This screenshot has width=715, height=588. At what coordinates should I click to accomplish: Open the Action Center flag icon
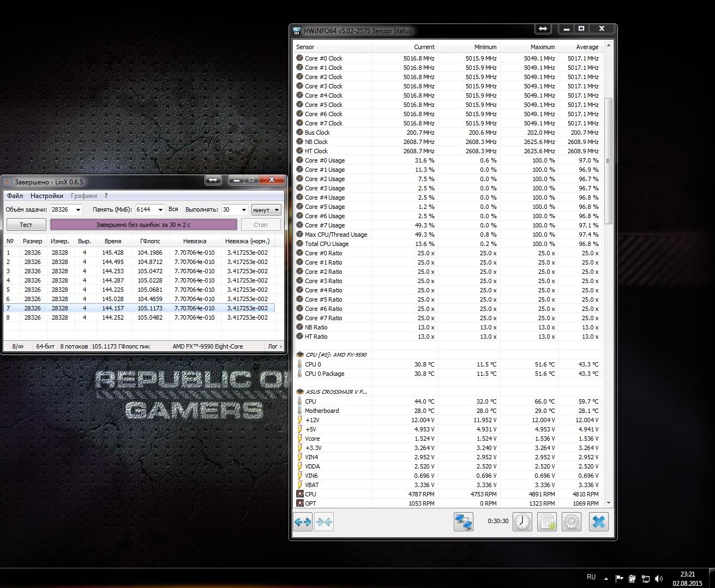pyautogui.click(x=620, y=579)
